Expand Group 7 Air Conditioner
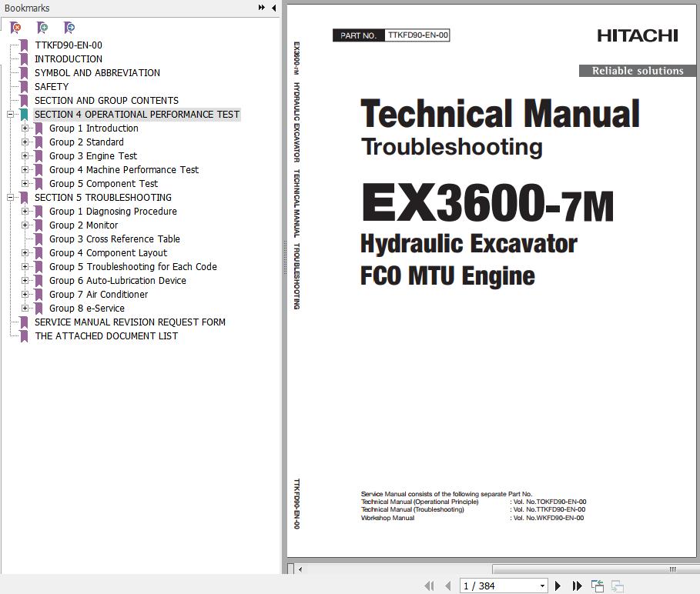 coord(25,295)
